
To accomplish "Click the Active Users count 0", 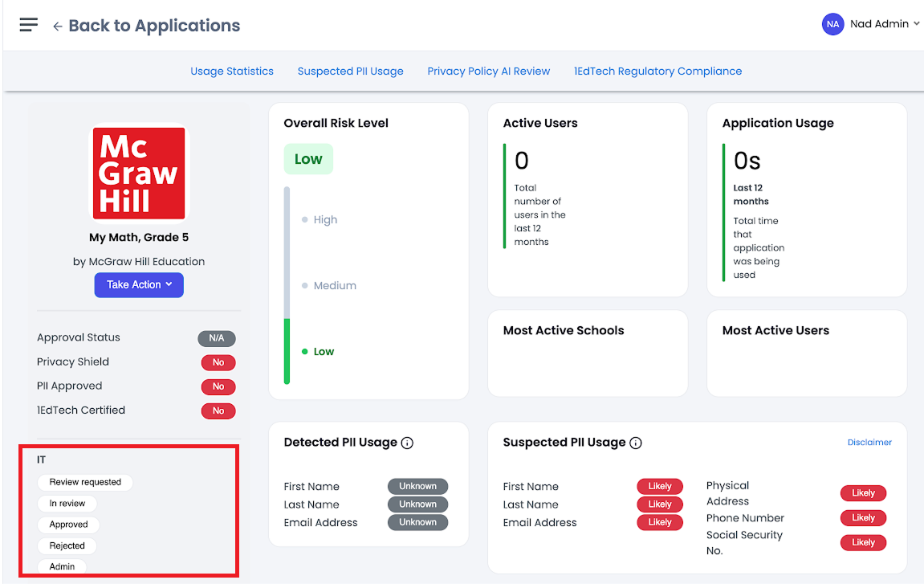I will pyautogui.click(x=522, y=161).
